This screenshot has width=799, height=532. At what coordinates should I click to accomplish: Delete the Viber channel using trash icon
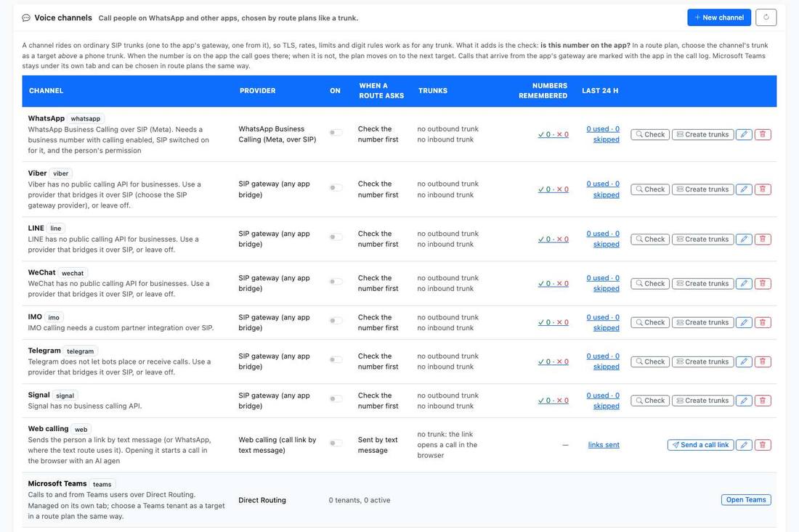click(763, 189)
